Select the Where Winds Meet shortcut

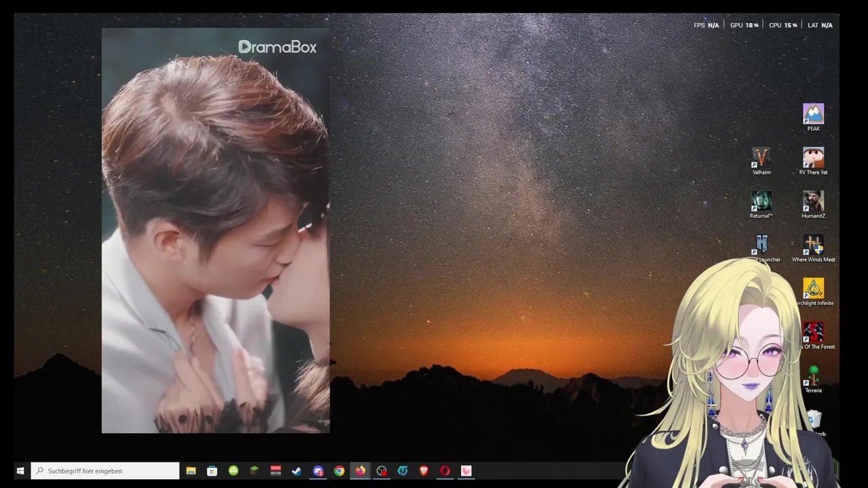click(813, 249)
